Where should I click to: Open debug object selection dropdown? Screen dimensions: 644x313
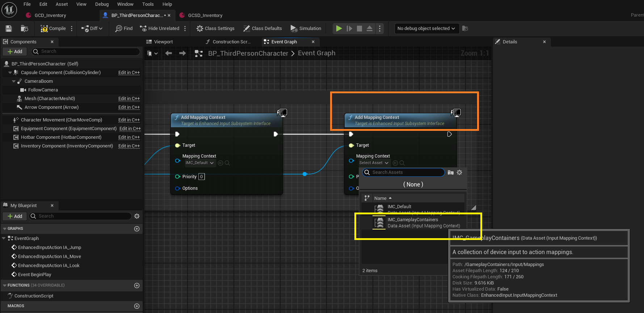pos(426,29)
